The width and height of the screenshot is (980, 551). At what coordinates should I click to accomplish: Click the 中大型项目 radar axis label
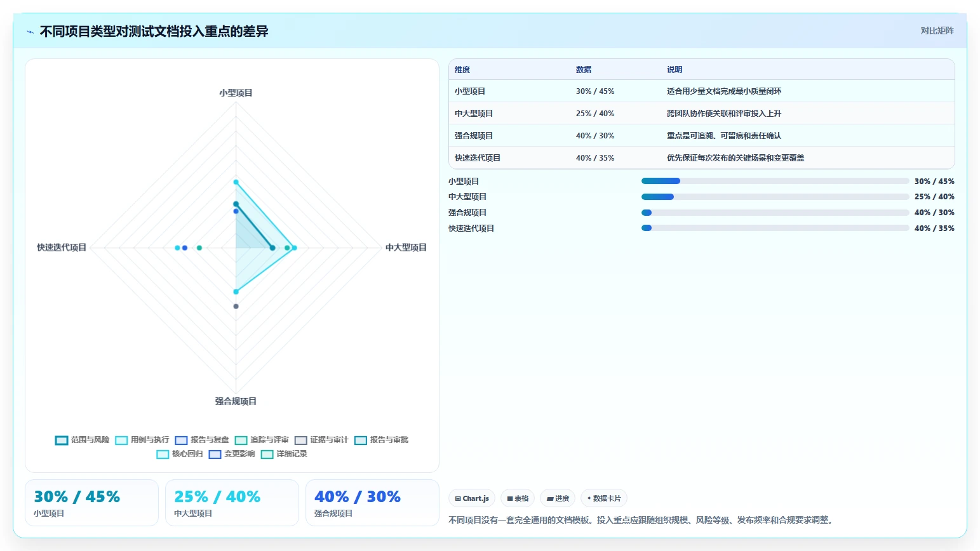point(406,248)
